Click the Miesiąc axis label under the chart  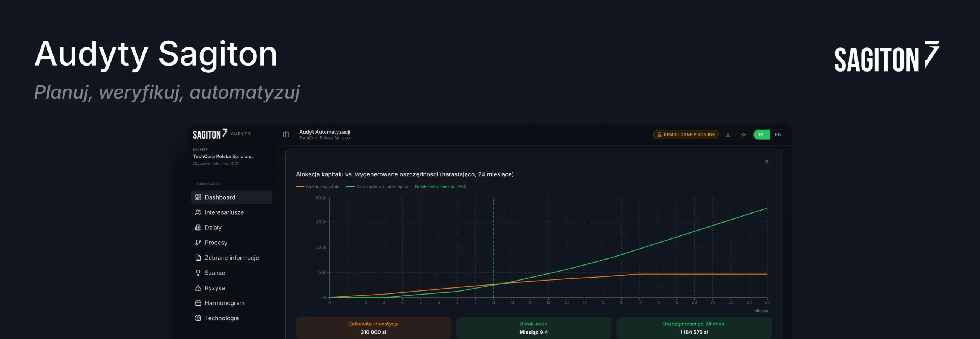[x=762, y=311]
